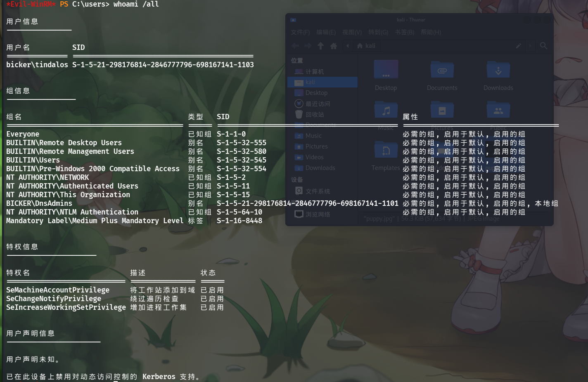This screenshot has height=382, width=588.
Task: Select the Documents folder icon
Action: pos(442,70)
